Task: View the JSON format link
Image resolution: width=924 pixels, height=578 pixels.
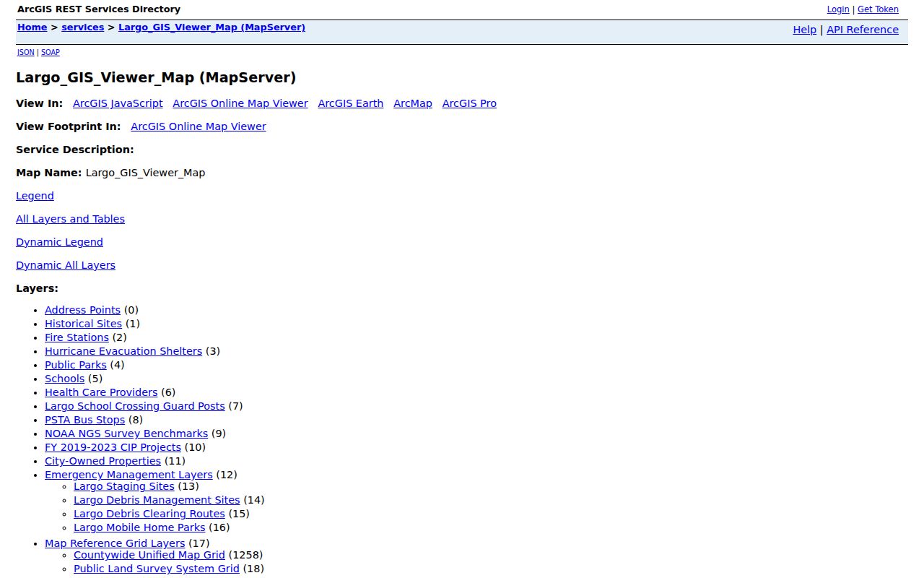Action: click(x=26, y=52)
